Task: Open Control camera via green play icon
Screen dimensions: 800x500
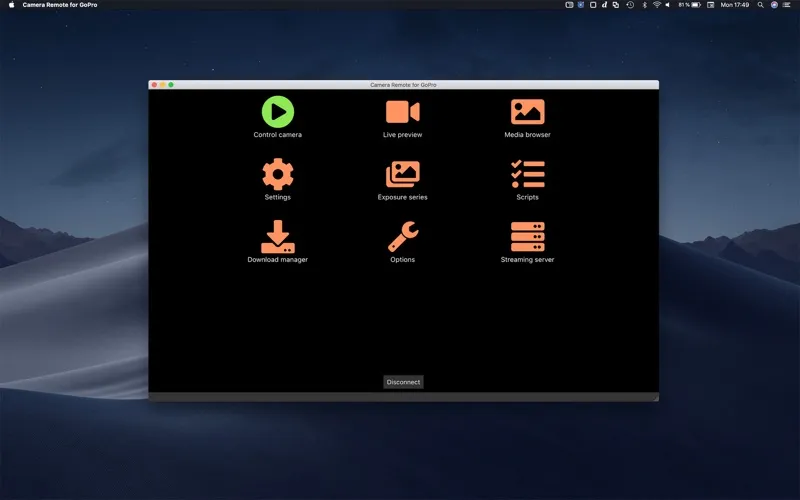Action: click(x=278, y=112)
